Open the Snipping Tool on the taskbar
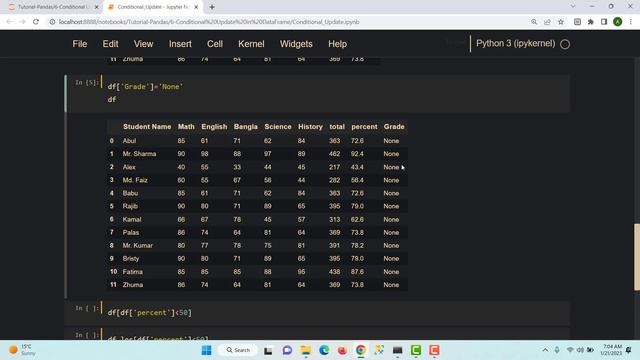The image size is (640, 360). coord(379,350)
